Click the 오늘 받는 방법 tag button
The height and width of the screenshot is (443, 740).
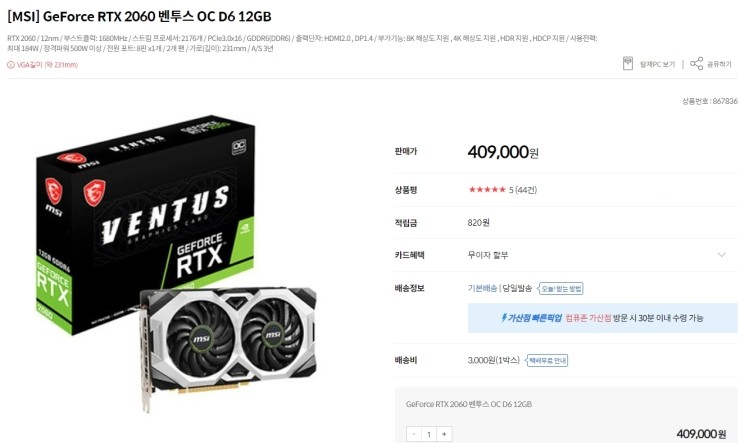click(x=561, y=289)
